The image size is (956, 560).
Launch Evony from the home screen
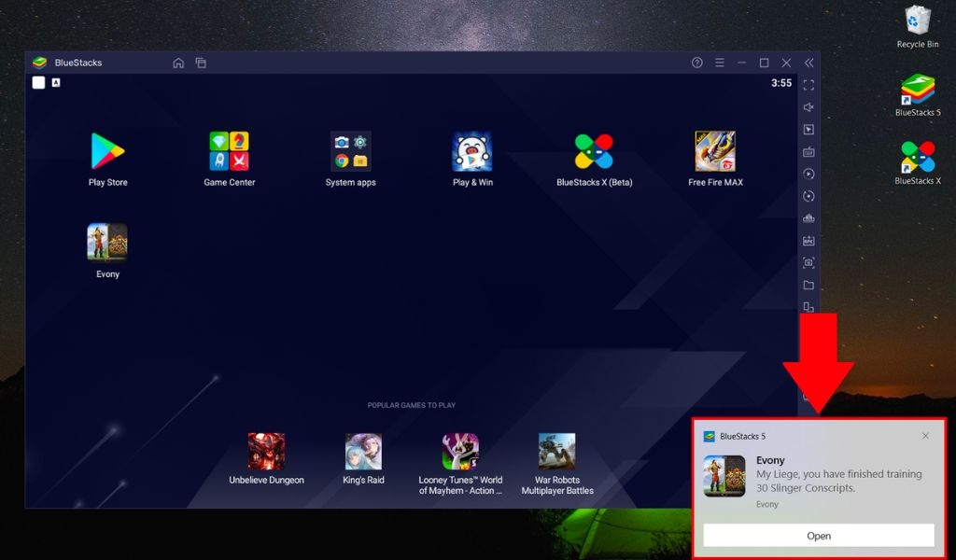tap(106, 241)
